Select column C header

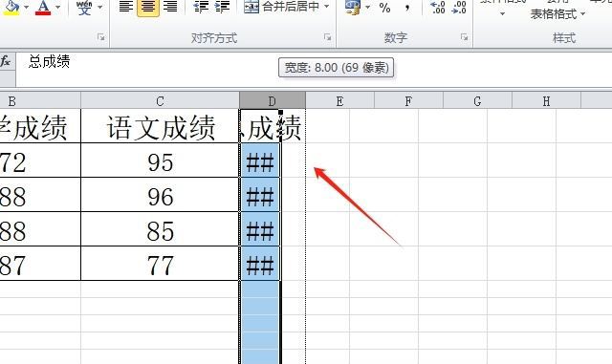[160, 101]
